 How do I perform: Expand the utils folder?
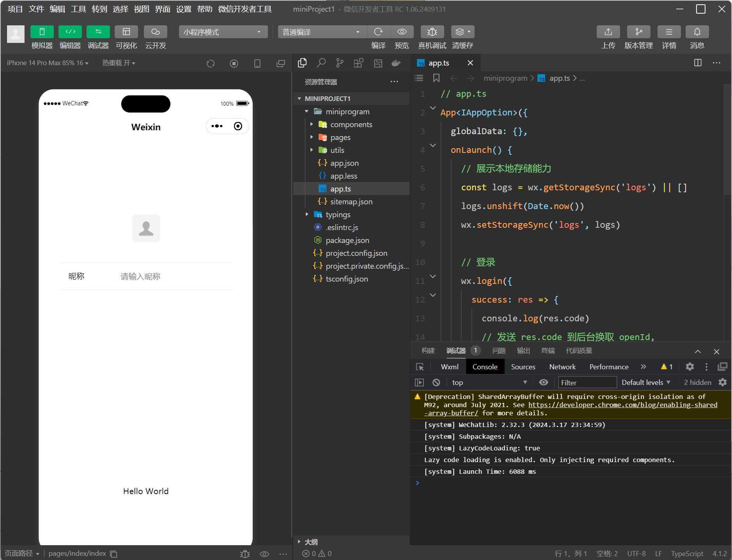[351, 150]
